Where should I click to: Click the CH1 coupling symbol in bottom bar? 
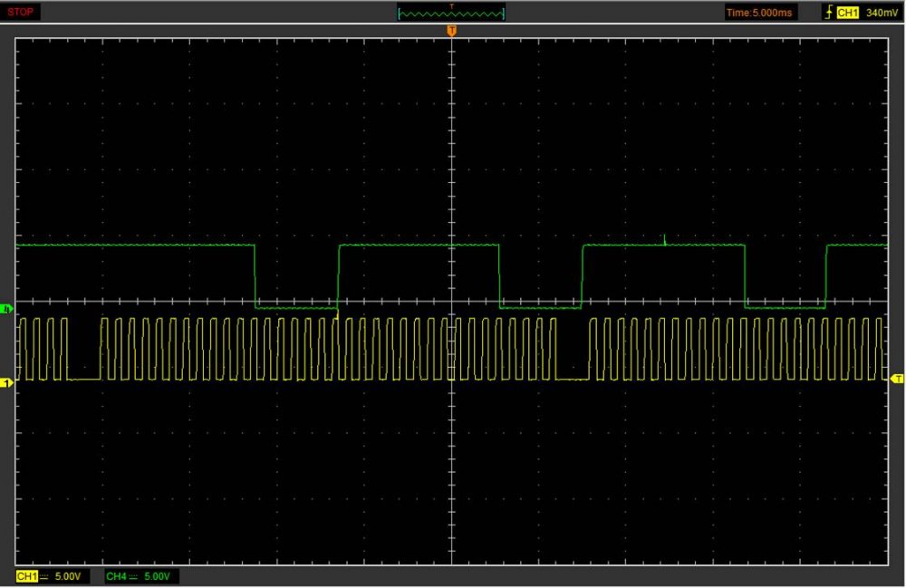[43, 576]
